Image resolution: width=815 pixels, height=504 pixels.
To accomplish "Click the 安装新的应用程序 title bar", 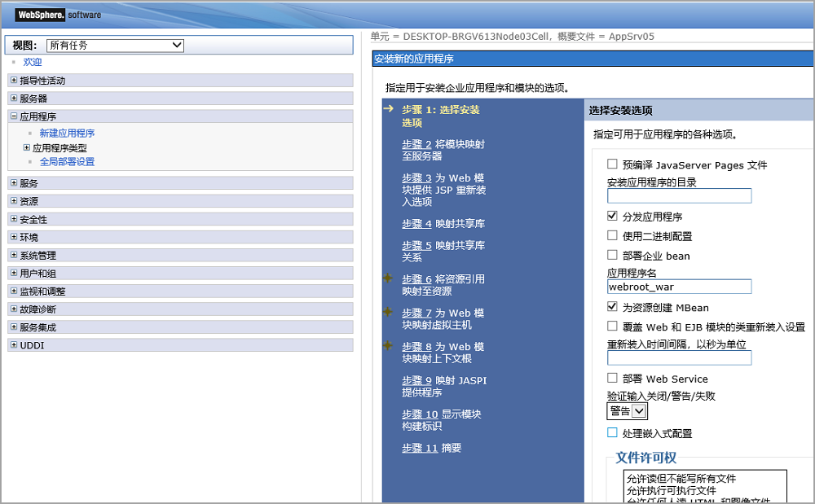I will click(593, 58).
